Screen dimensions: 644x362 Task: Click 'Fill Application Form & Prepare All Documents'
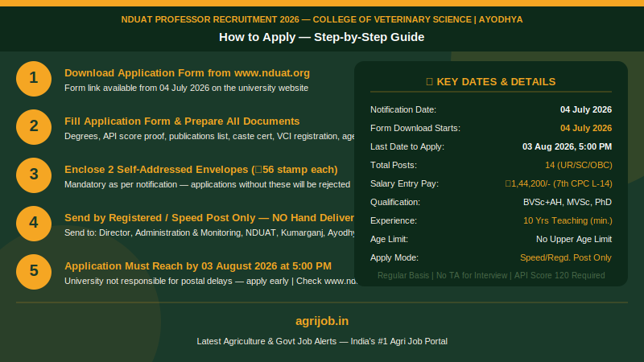(x=182, y=121)
